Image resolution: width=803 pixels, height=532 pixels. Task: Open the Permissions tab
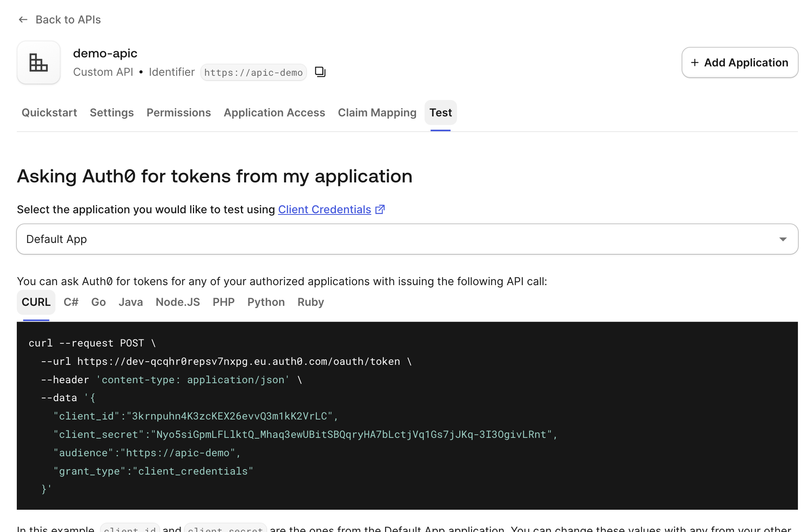(178, 112)
